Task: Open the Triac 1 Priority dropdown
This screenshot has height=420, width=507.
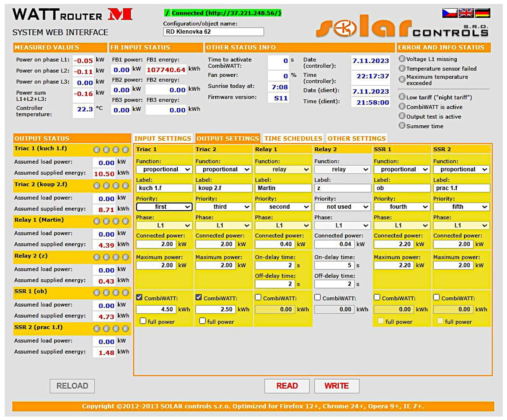Action: pos(164,207)
